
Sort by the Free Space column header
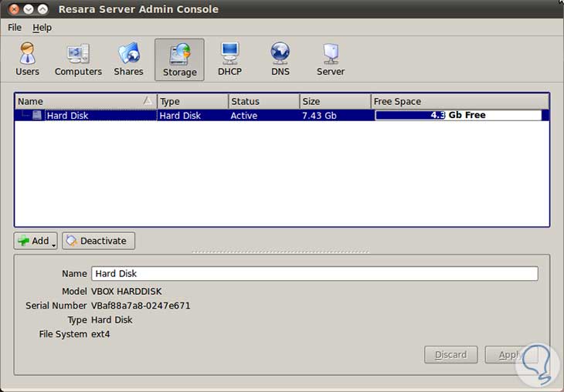tap(460, 101)
